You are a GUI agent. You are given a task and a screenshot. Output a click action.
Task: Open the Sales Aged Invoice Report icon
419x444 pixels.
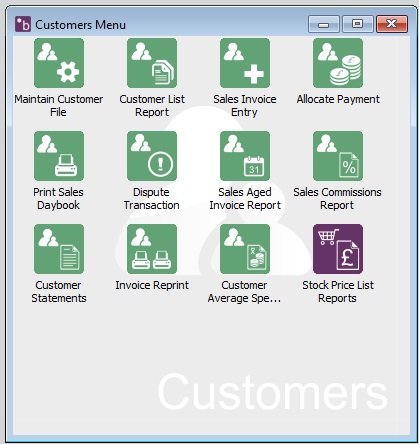245,156
